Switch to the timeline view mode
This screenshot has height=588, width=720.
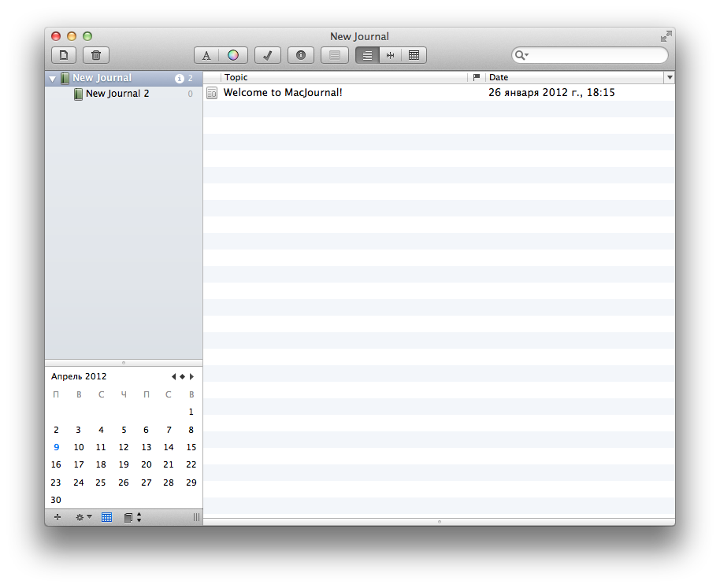point(390,56)
